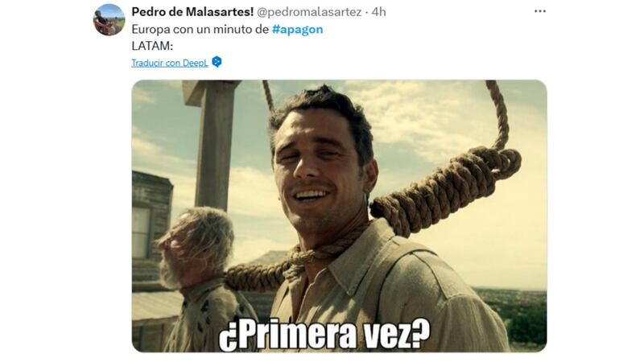Click the 'LATAM:' line of the tweet
Viewport: 644px width, 362px height.
point(152,46)
